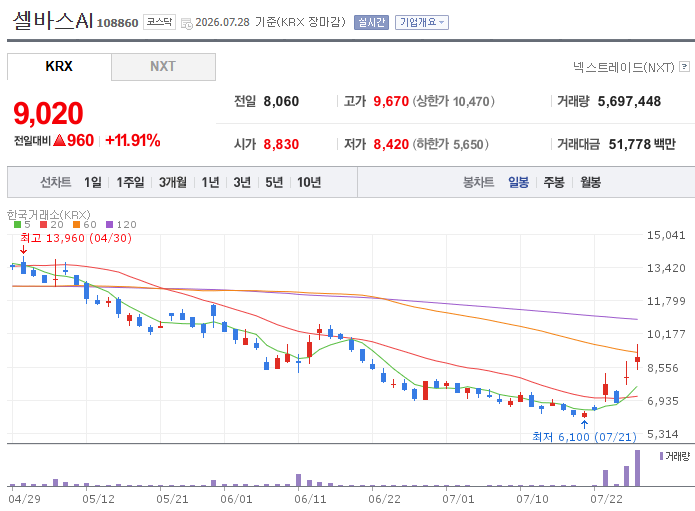This screenshot has height=511, width=695.
Task: Click the 하한가 5,650 text
Action: [450, 144]
